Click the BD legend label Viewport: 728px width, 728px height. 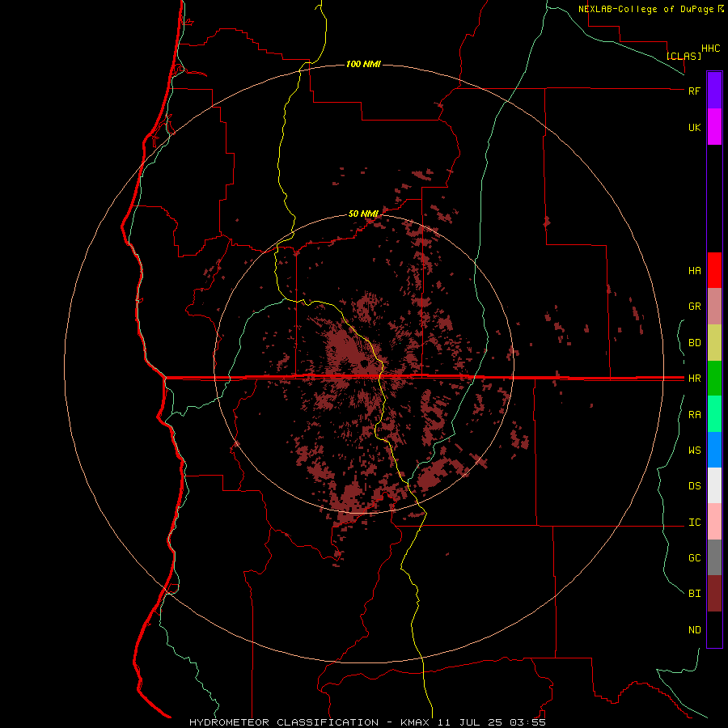[694, 343]
